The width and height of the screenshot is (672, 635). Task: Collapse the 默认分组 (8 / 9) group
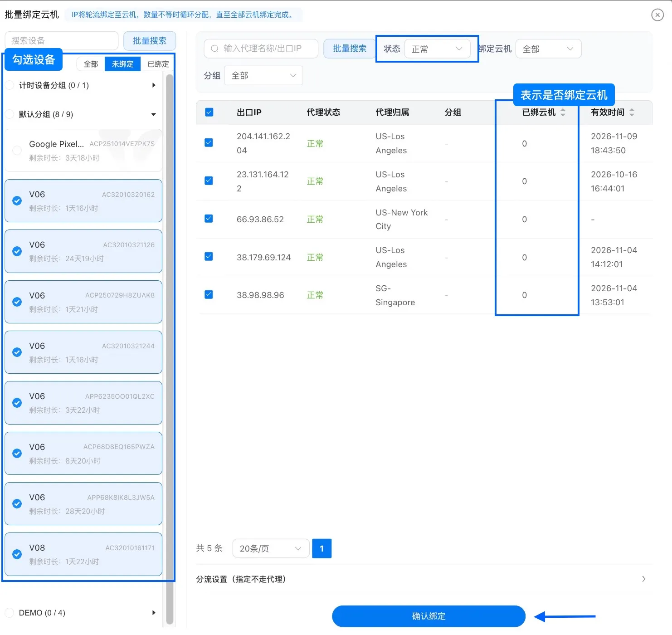tap(154, 114)
